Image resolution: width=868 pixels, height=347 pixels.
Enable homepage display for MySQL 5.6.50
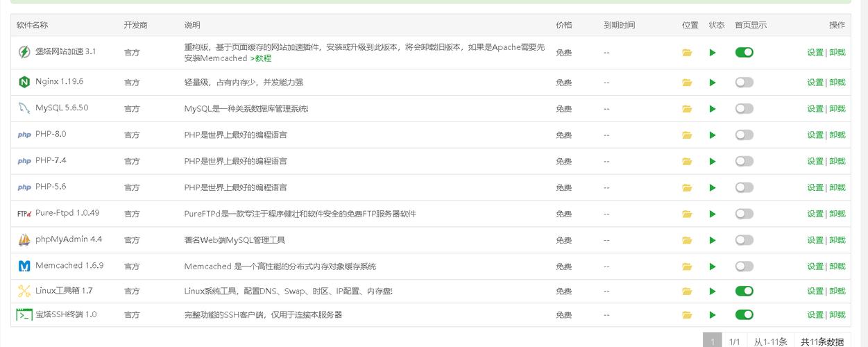pos(744,109)
